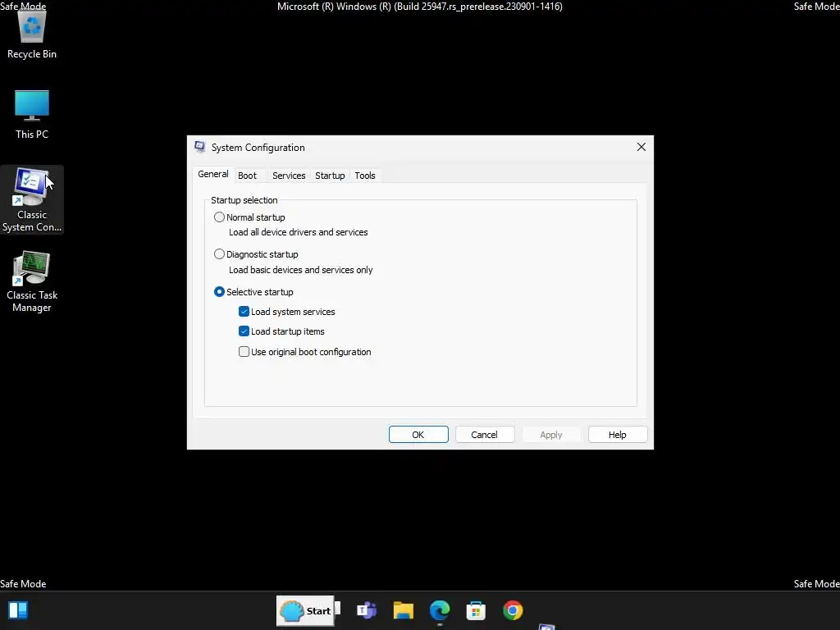Open Microsoft Teams from the taskbar
The image size is (840, 630).
(367, 610)
